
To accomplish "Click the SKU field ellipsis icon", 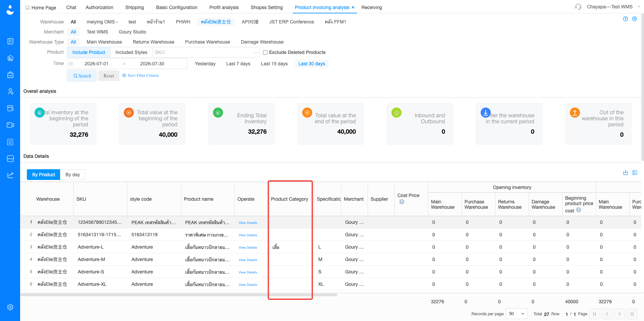I will point(255,52).
